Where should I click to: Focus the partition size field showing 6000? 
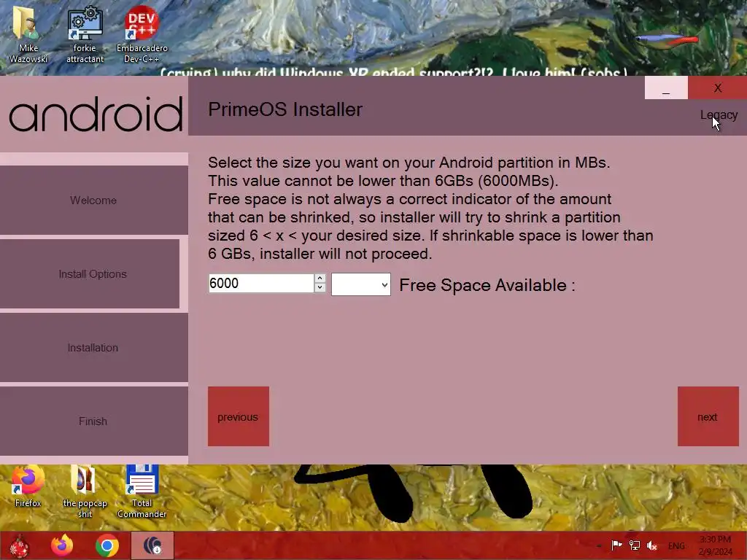pos(261,284)
